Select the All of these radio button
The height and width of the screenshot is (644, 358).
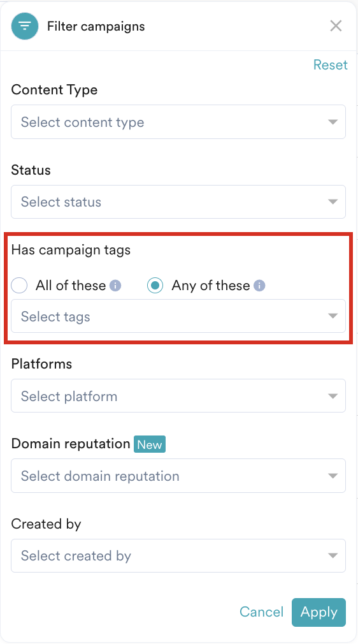pyautogui.click(x=19, y=286)
